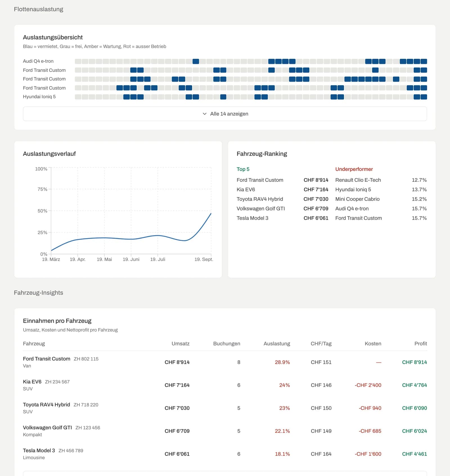Click 'Flottenauslastung' page heading
This screenshot has height=476, width=450.
(x=39, y=9)
